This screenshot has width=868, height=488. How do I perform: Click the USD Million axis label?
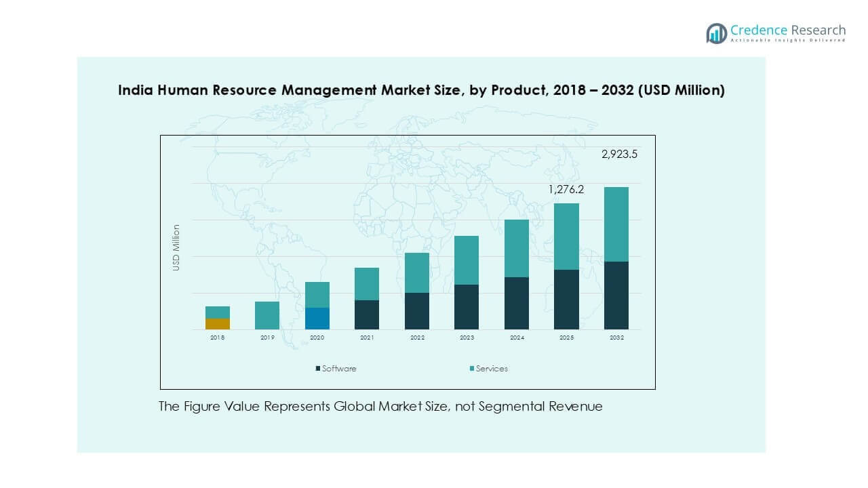pos(176,248)
